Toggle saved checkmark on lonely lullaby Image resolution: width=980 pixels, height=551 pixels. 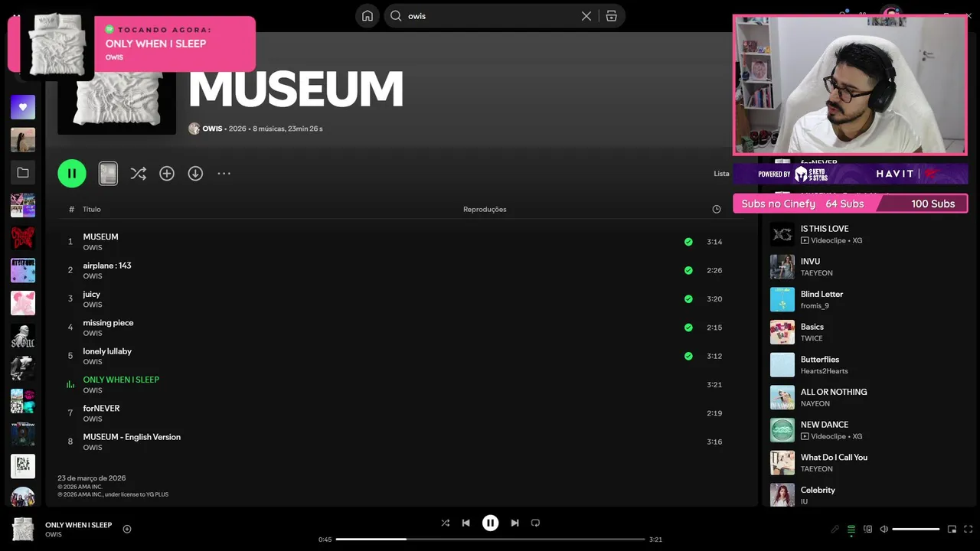coord(688,356)
